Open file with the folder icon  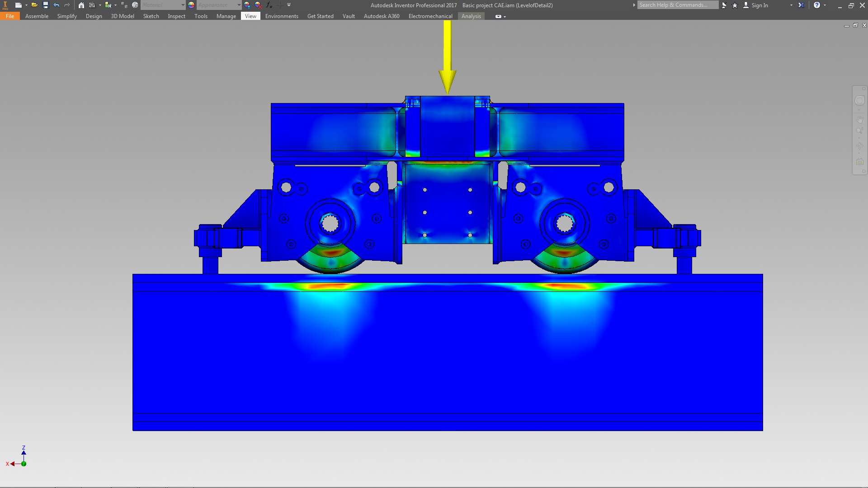tap(34, 5)
